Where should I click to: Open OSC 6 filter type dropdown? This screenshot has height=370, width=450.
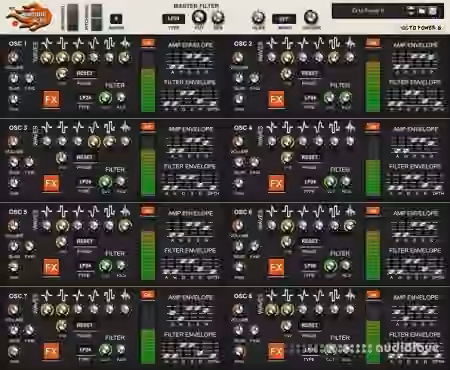click(310, 266)
